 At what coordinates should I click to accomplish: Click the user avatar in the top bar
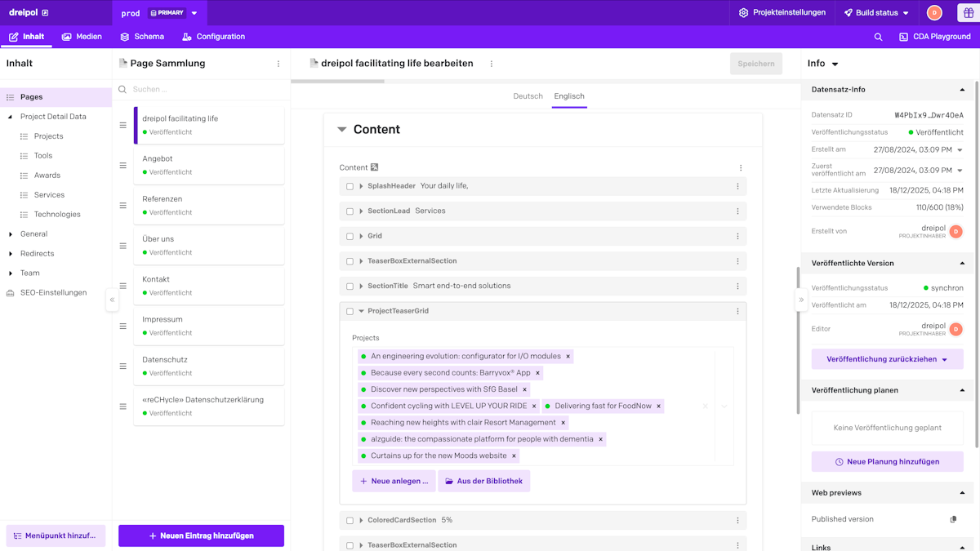(x=933, y=13)
